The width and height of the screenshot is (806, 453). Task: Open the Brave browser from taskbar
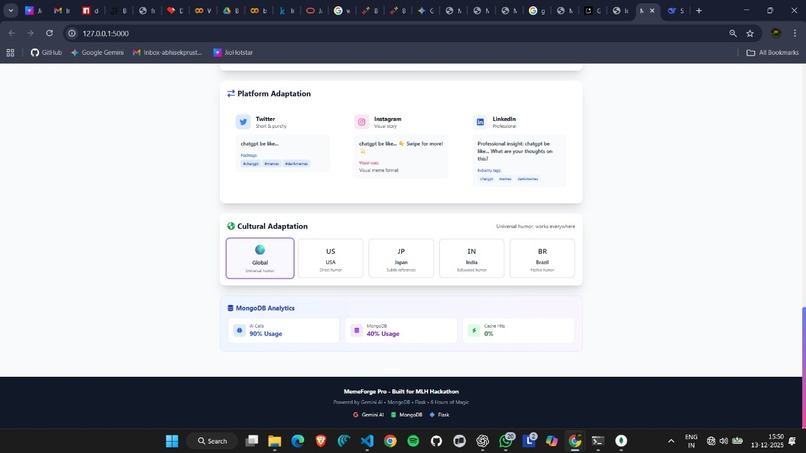click(x=321, y=441)
